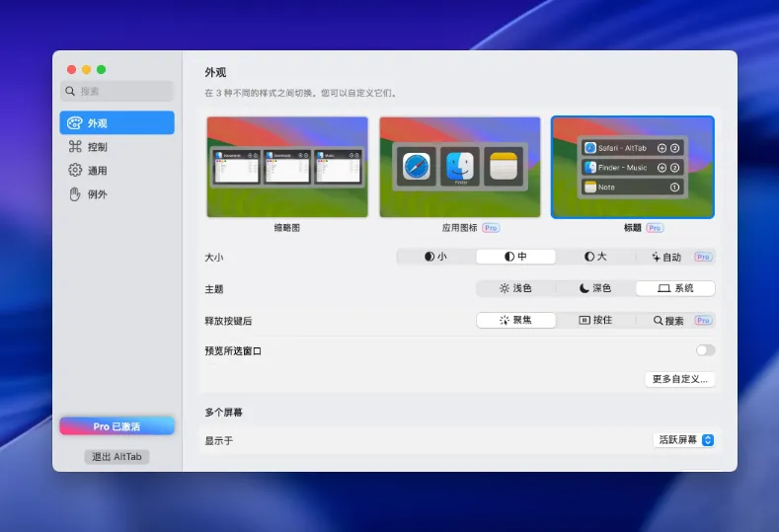Click the gear icon for 通用

pos(75,170)
